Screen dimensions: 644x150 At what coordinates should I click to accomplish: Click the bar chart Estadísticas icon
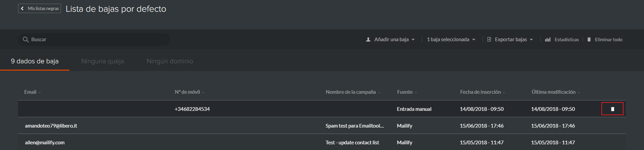[x=548, y=40]
